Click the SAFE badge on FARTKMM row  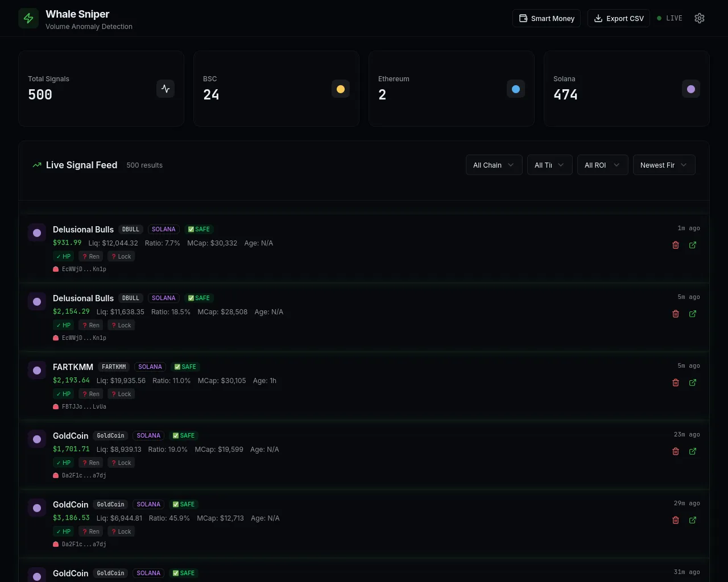click(x=185, y=367)
